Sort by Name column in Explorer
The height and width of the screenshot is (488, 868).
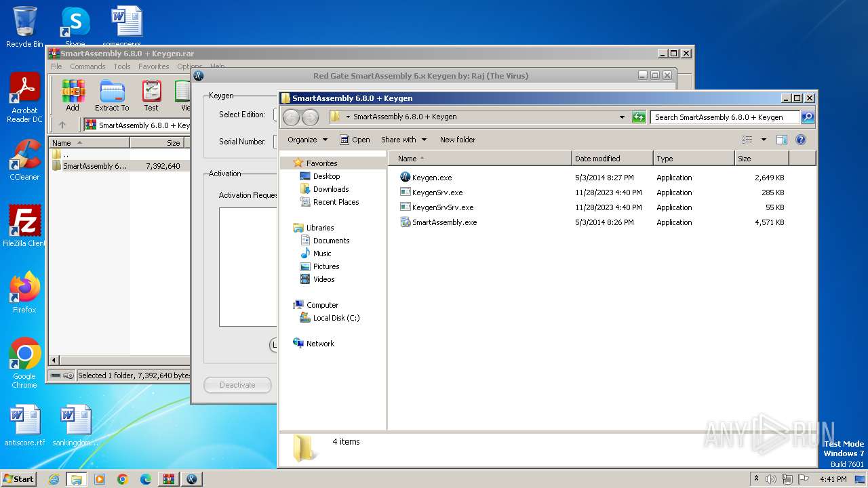point(479,159)
